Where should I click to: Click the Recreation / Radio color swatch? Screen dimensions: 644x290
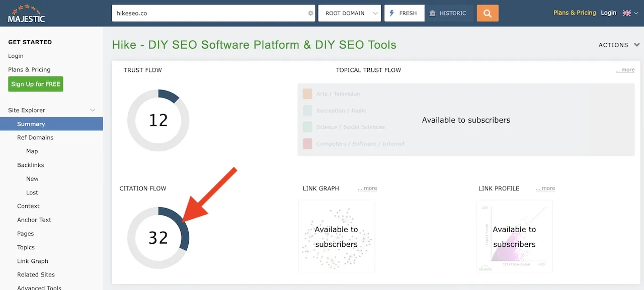[307, 111]
